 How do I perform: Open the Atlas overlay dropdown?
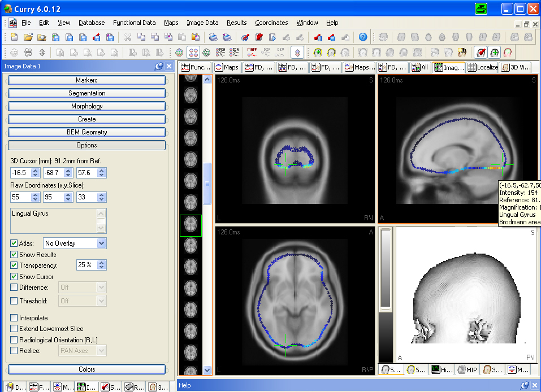pyautogui.click(x=101, y=243)
